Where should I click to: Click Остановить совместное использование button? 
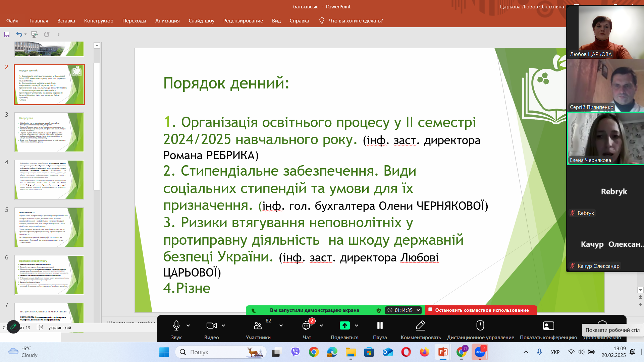click(x=481, y=310)
